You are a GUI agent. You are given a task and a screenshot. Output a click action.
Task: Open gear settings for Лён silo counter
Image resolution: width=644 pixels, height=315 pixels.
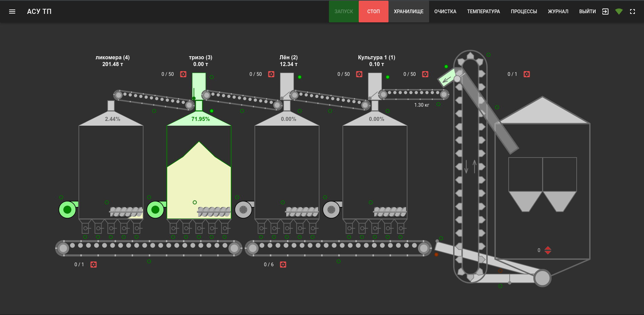coord(359,74)
